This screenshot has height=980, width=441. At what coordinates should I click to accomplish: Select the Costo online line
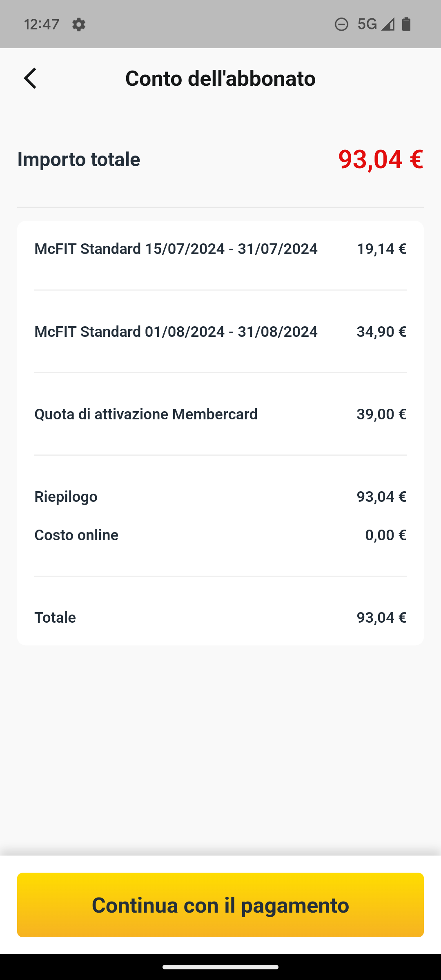(220, 535)
